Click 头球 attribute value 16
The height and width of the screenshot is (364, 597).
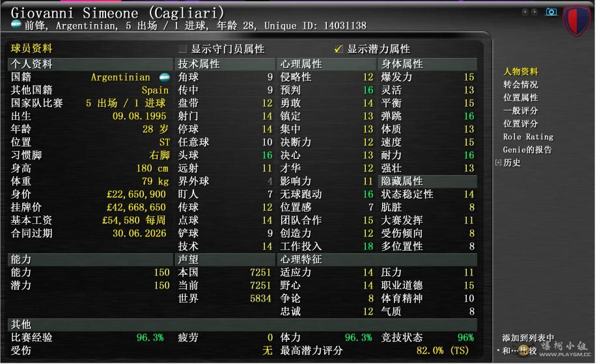268,155
